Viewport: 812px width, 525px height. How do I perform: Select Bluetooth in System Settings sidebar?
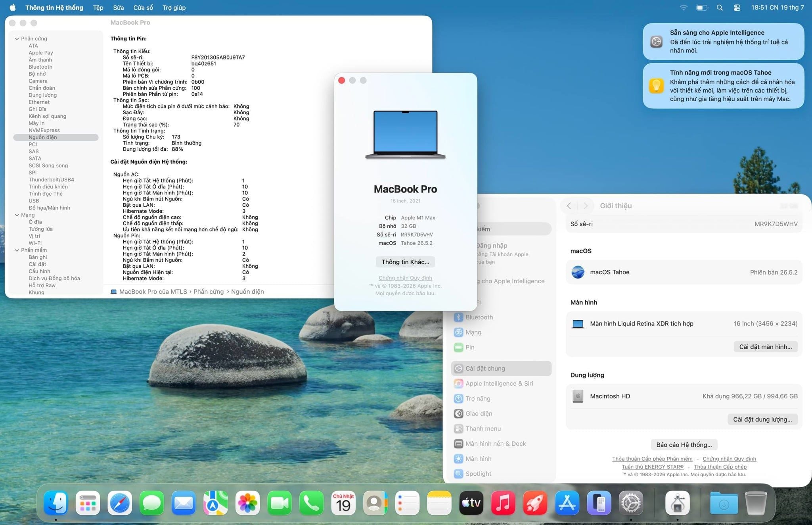pyautogui.click(x=502, y=317)
